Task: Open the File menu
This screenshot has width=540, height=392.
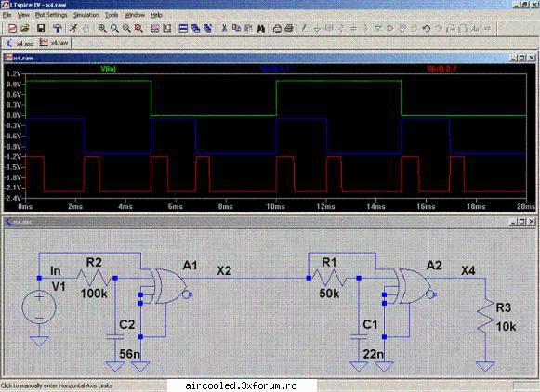Action: (x=7, y=15)
